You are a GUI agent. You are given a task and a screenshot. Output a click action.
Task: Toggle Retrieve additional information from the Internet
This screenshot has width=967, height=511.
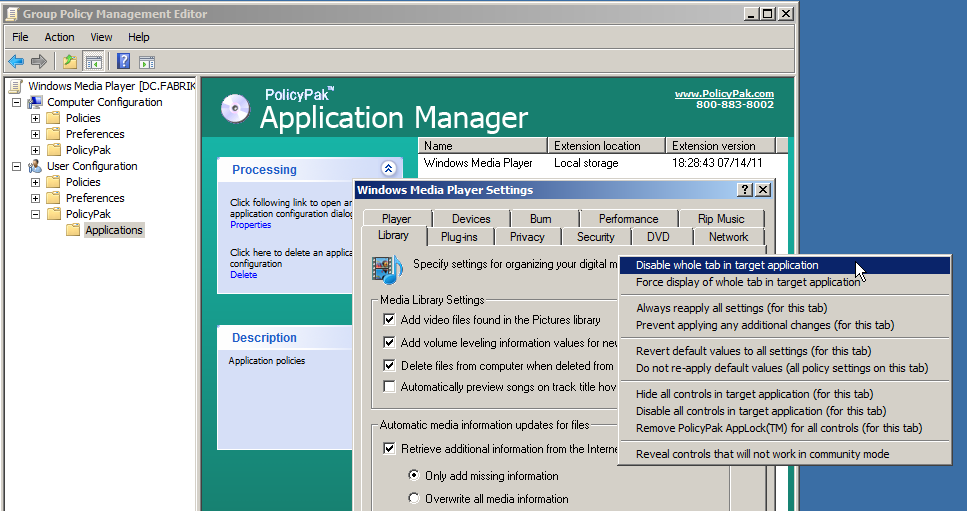[389, 449]
